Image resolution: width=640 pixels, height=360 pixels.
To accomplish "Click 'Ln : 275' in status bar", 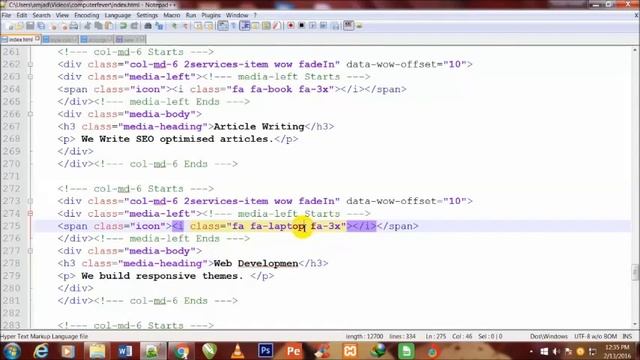I will click(436, 336).
